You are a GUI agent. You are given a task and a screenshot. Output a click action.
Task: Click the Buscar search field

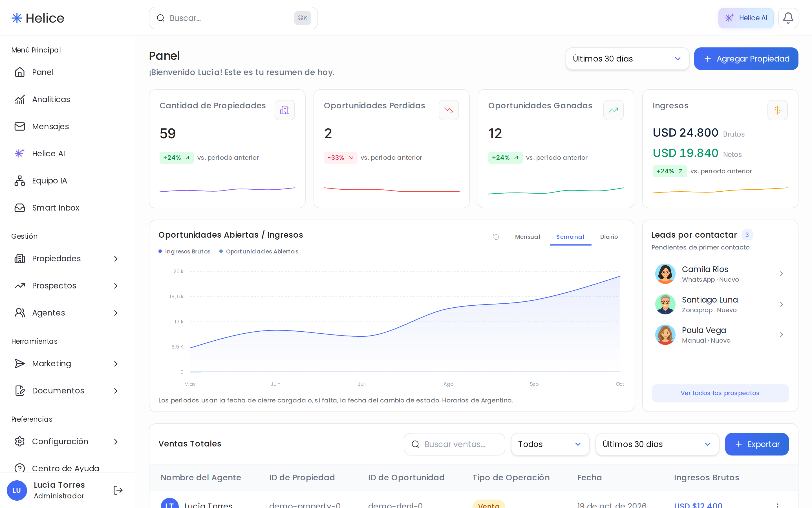point(233,18)
